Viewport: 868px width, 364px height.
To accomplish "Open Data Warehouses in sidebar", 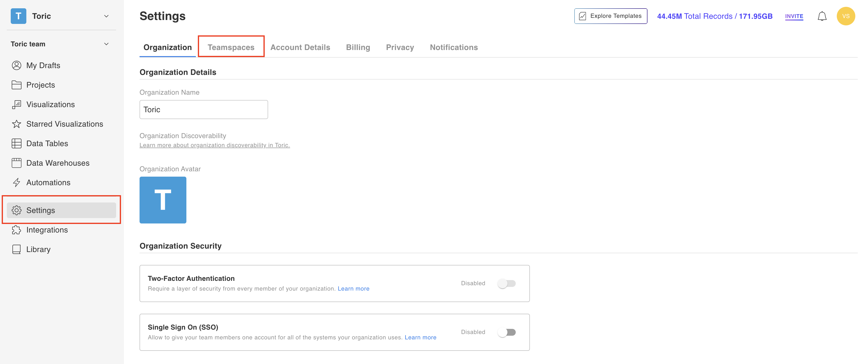I will click(58, 163).
